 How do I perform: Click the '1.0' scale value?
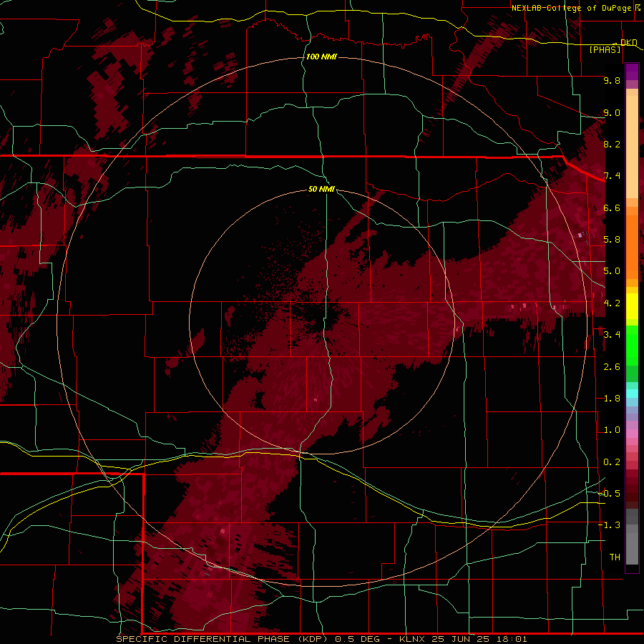612,430
